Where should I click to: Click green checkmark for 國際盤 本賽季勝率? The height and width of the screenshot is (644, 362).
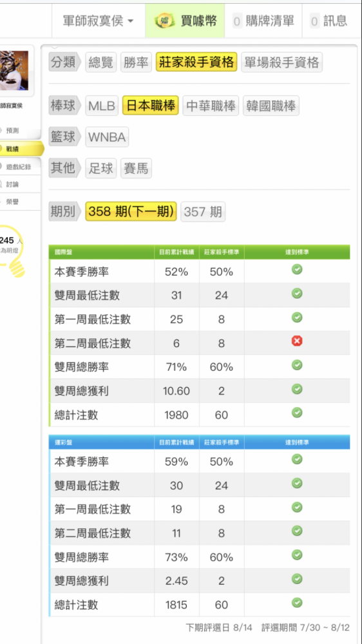point(297,269)
